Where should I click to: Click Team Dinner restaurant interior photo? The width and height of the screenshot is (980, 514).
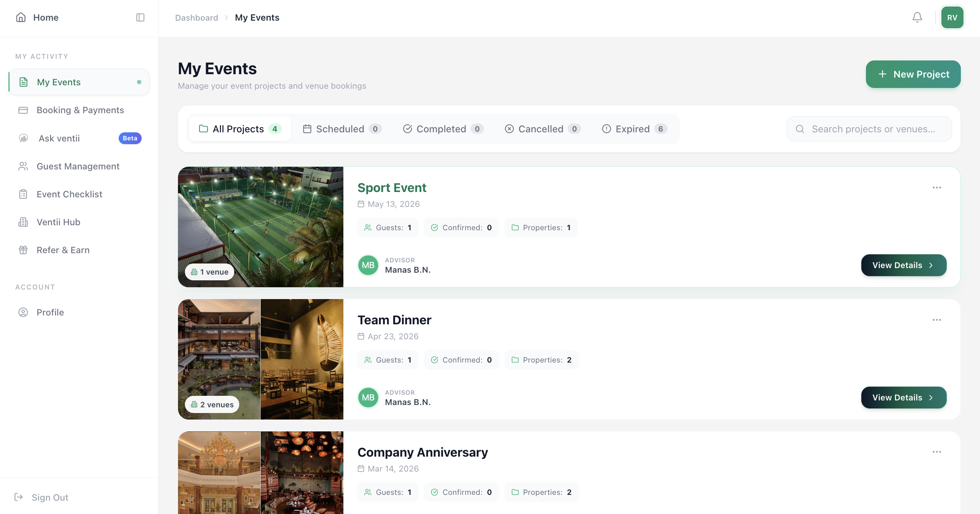[302, 359]
